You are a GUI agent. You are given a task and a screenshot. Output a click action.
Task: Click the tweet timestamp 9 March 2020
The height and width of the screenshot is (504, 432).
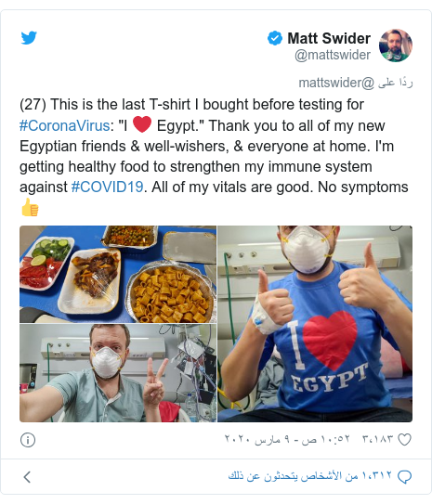(x=287, y=439)
